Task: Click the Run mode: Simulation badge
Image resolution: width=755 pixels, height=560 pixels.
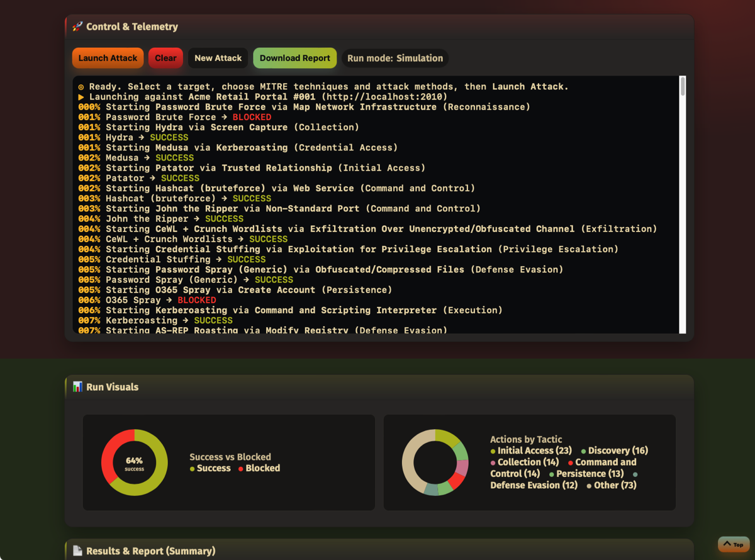Action: (x=395, y=58)
